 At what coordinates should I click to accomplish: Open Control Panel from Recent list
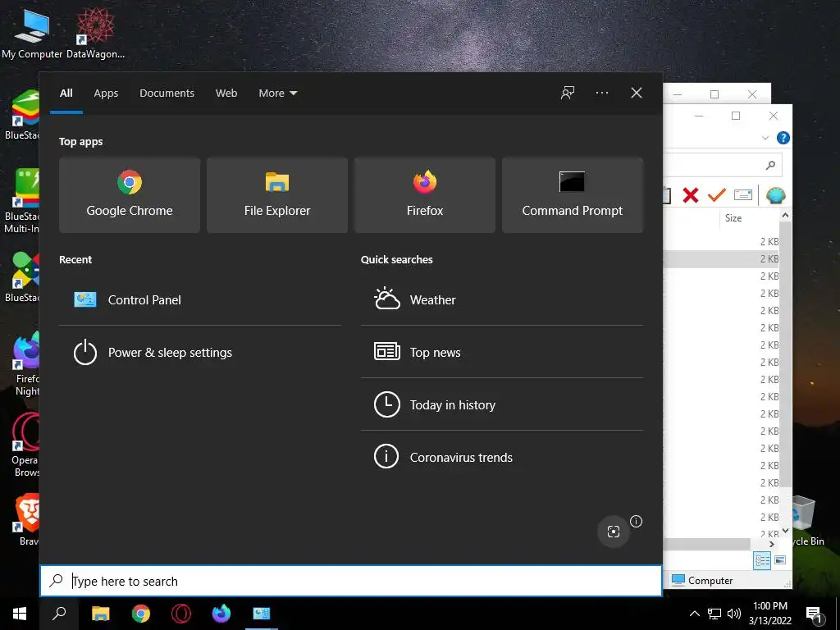coord(200,300)
